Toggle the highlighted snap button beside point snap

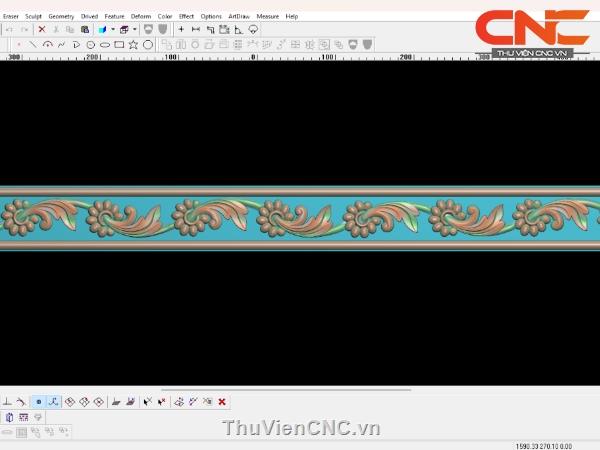point(54,402)
